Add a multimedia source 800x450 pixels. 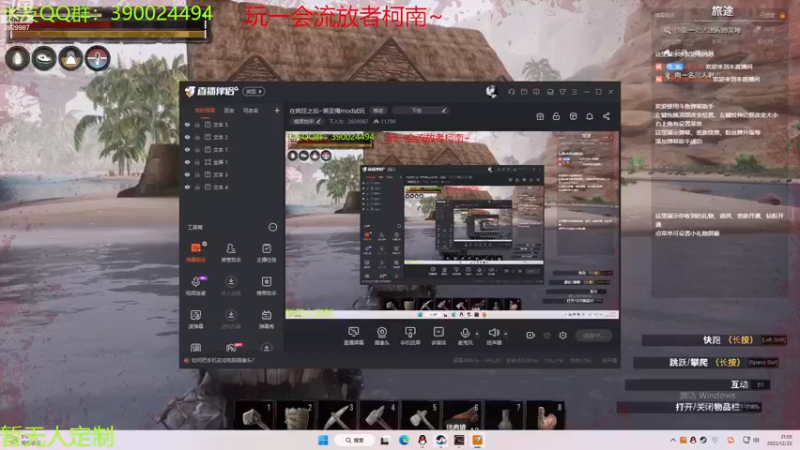click(438, 336)
